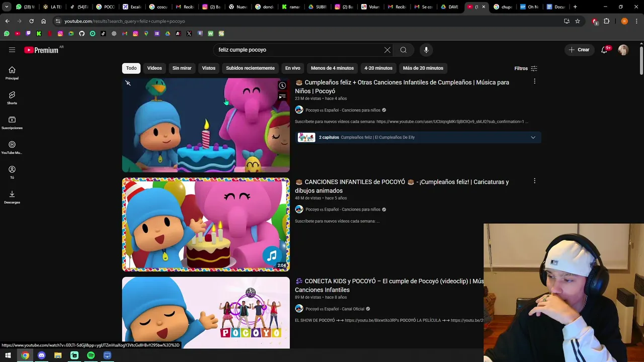Open the X (Twitter) bookmark
The width and height of the screenshot is (644, 362).
coord(189,34)
